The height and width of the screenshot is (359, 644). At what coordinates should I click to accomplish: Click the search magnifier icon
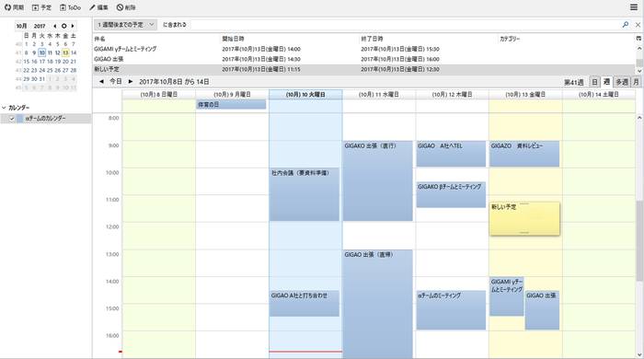click(625, 25)
